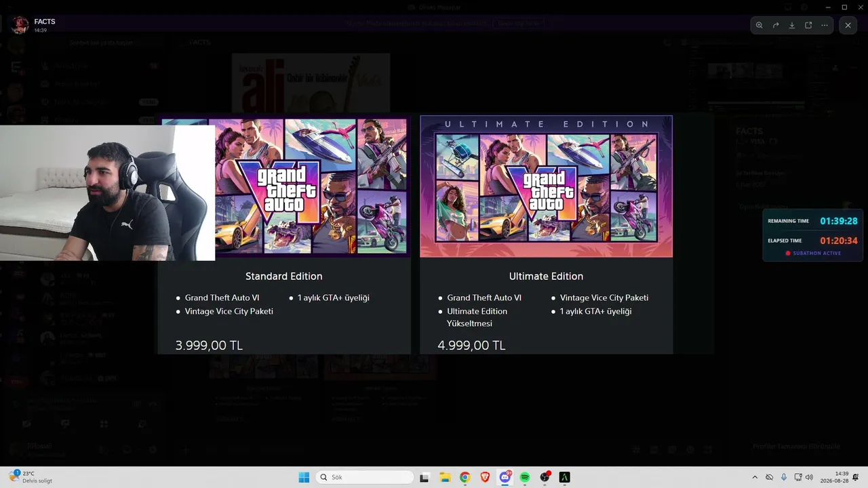The width and height of the screenshot is (868, 488).
Task: Click the Ultimate Edition Yükseltmesi item
Action: tap(477, 317)
